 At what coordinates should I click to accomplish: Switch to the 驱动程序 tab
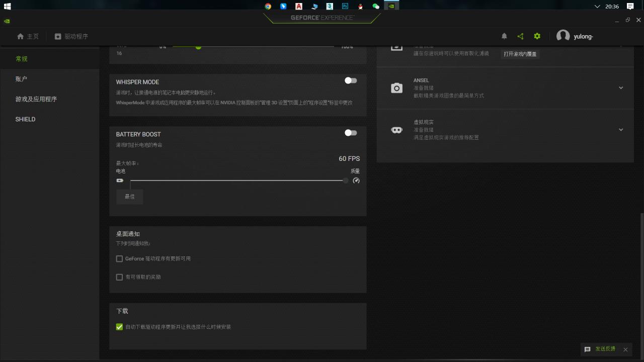[x=71, y=36]
